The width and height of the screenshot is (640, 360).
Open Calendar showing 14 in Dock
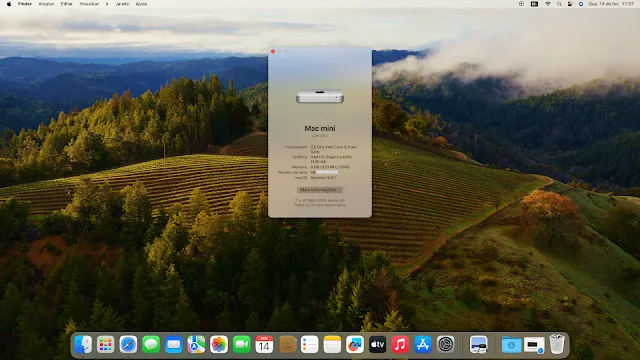tap(264, 344)
